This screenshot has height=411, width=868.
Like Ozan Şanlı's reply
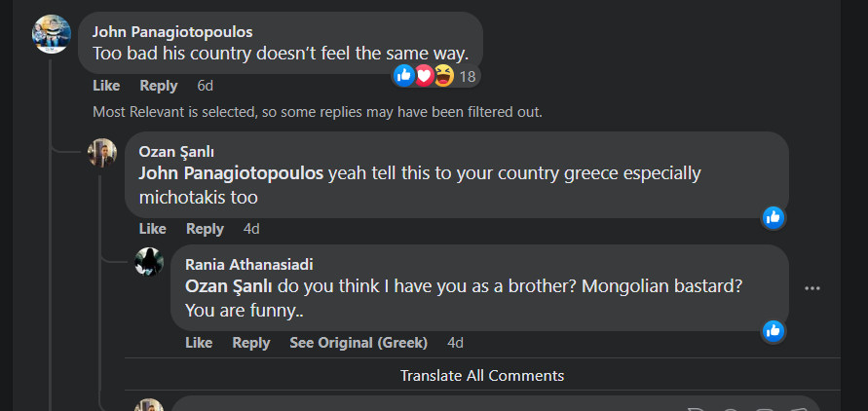(x=153, y=229)
